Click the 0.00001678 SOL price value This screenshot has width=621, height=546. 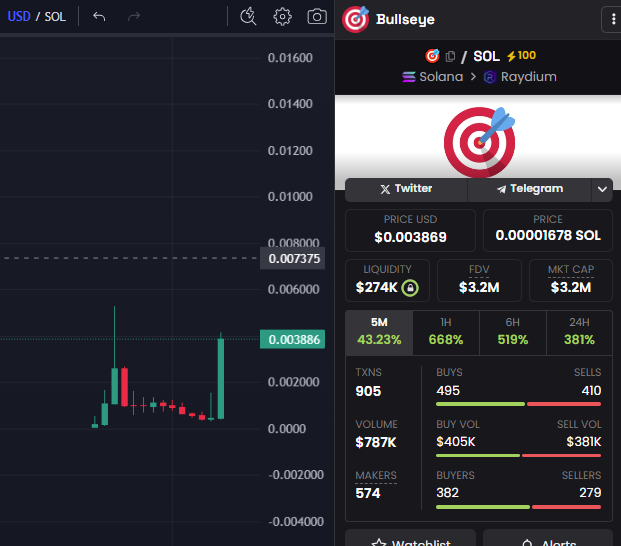548,236
